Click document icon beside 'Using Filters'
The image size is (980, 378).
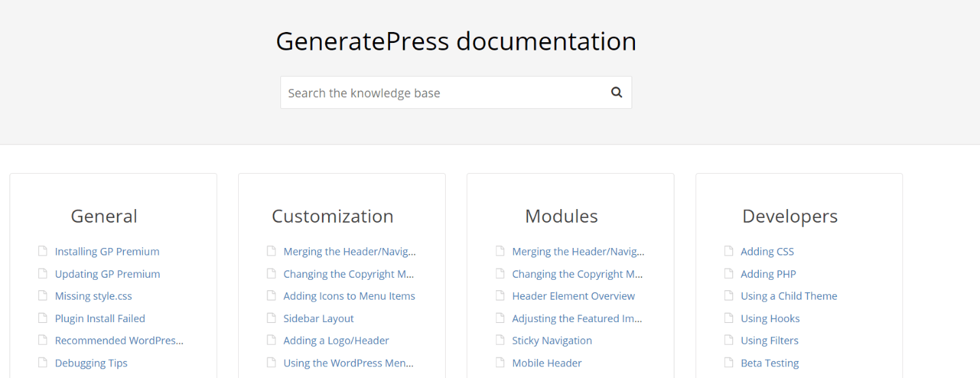(729, 340)
